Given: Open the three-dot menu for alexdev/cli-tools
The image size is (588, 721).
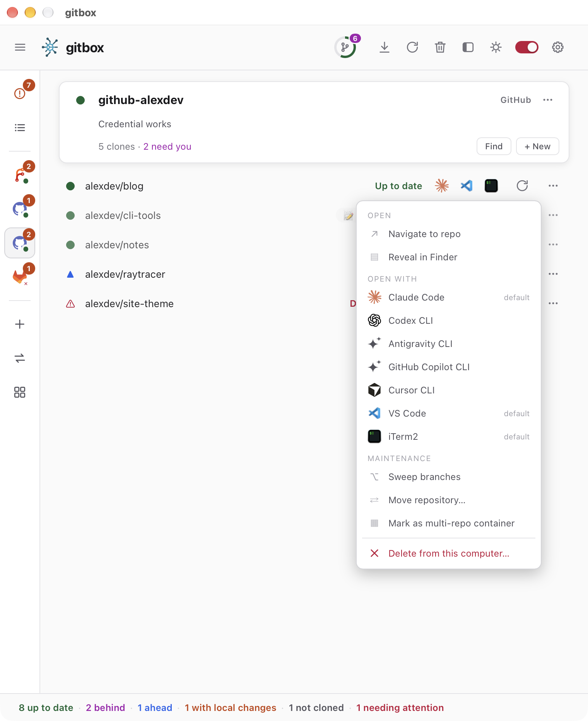Looking at the screenshot, I should (553, 215).
